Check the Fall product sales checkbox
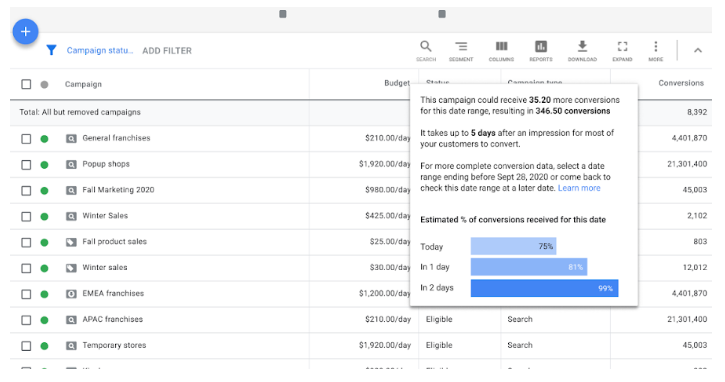Screen dimensions: 725x382 pos(26,242)
